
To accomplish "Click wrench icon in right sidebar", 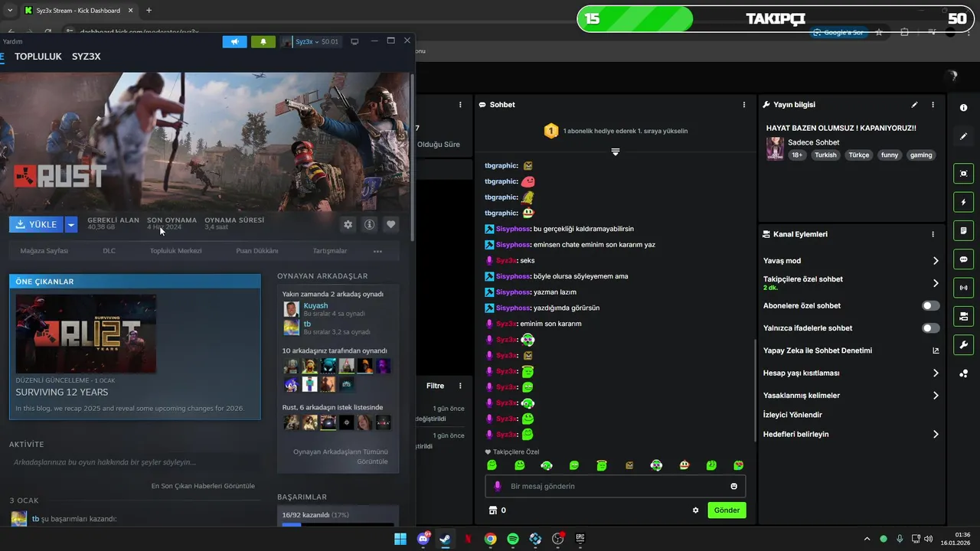I will [x=964, y=344].
